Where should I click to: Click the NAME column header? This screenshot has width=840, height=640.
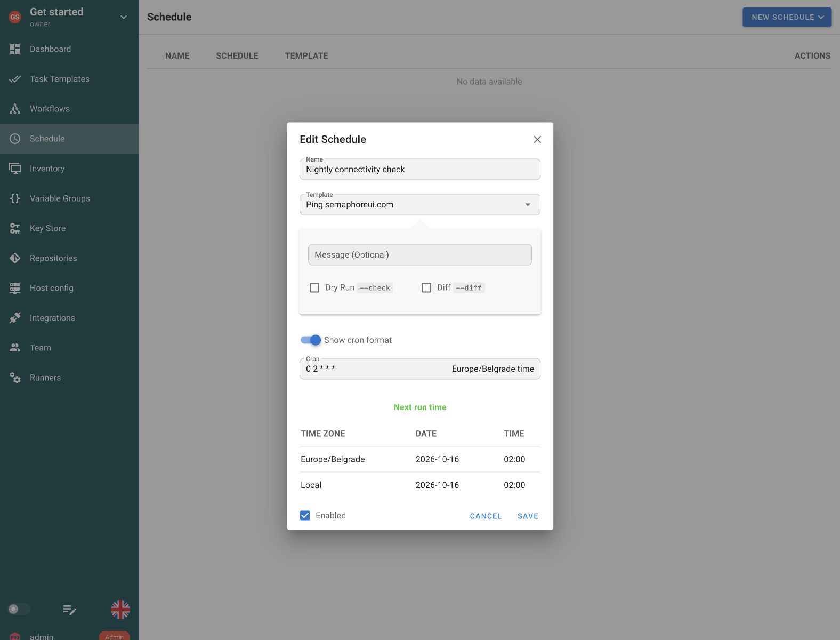(177, 55)
